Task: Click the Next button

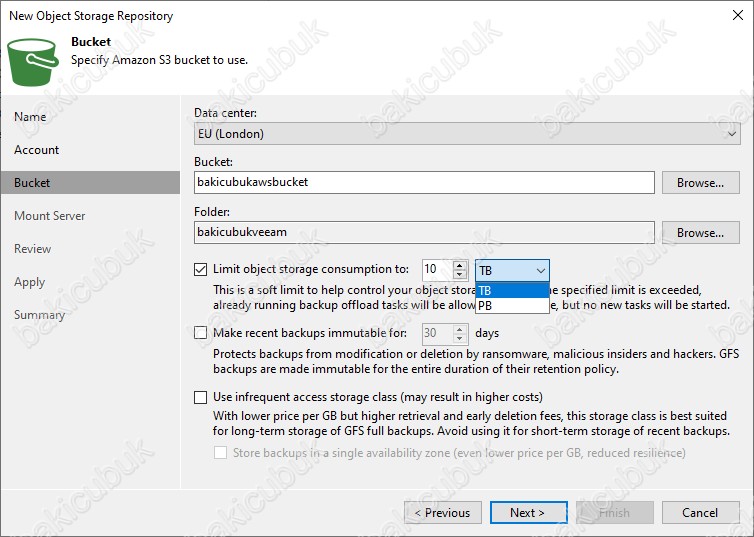Action: pyautogui.click(x=528, y=513)
